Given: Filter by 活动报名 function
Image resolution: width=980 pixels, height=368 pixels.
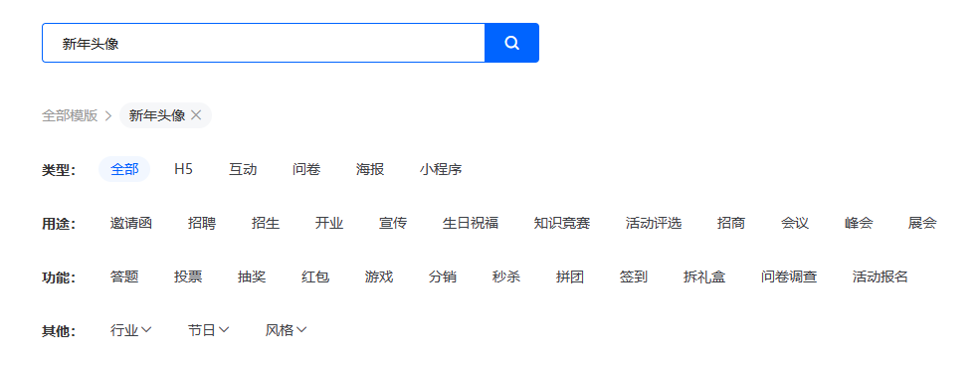Looking at the screenshot, I should [x=880, y=276].
